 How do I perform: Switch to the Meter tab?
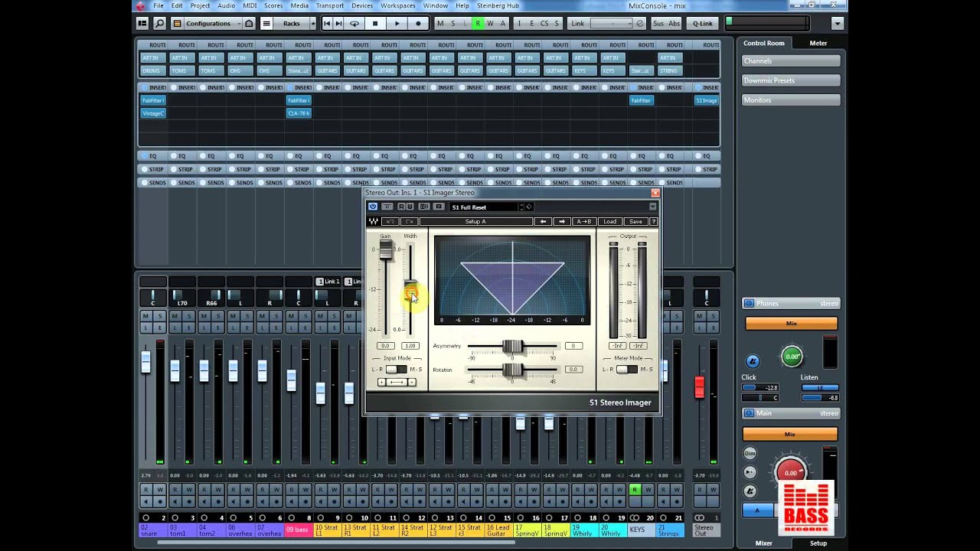click(x=818, y=43)
